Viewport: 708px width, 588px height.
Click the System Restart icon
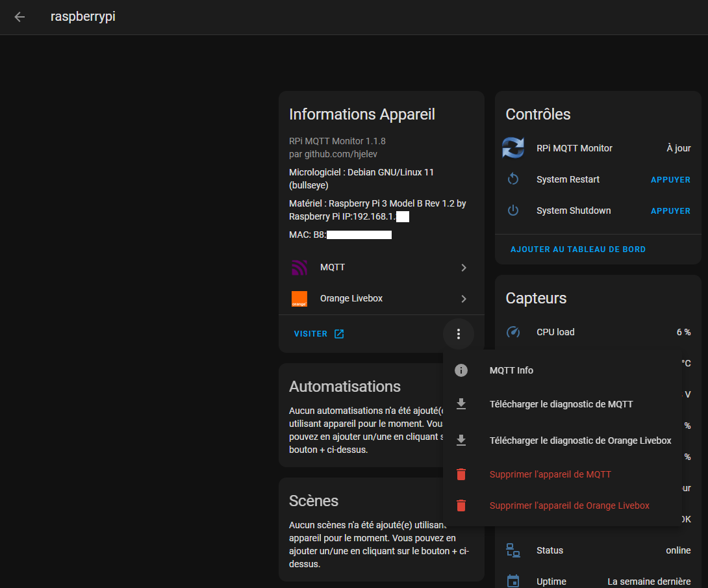click(513, 179)
